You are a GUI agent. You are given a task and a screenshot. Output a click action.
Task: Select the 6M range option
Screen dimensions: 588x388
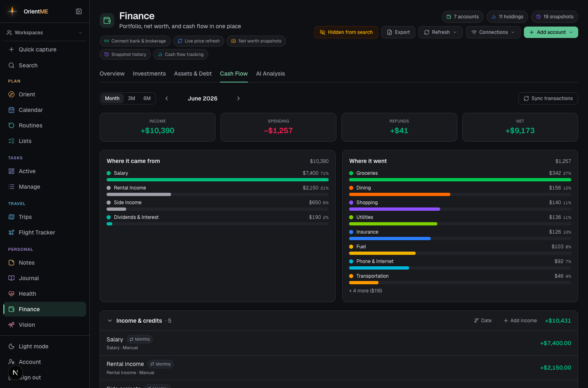pyautogui.click(x=147, y=98)
